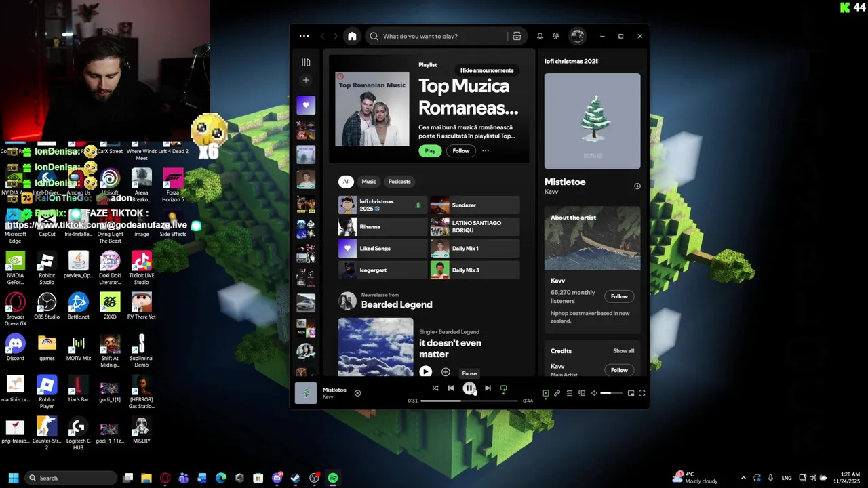Open OBS Studio desktop shortcut
The width and height of the screenshot is (868, 488).
[47, 306]
